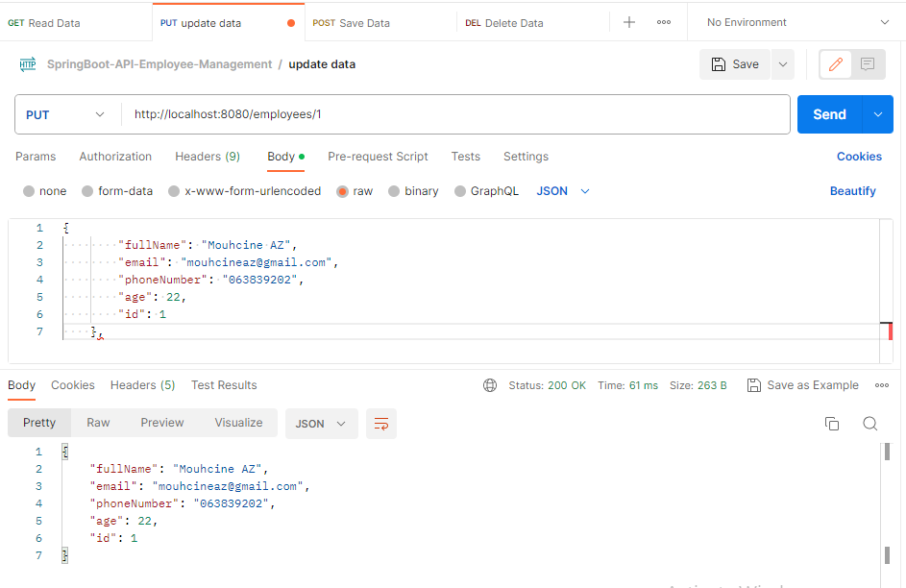Search the response using magnifier icon
This screenshot has height=588, width=906.
[x=870, y=424]
